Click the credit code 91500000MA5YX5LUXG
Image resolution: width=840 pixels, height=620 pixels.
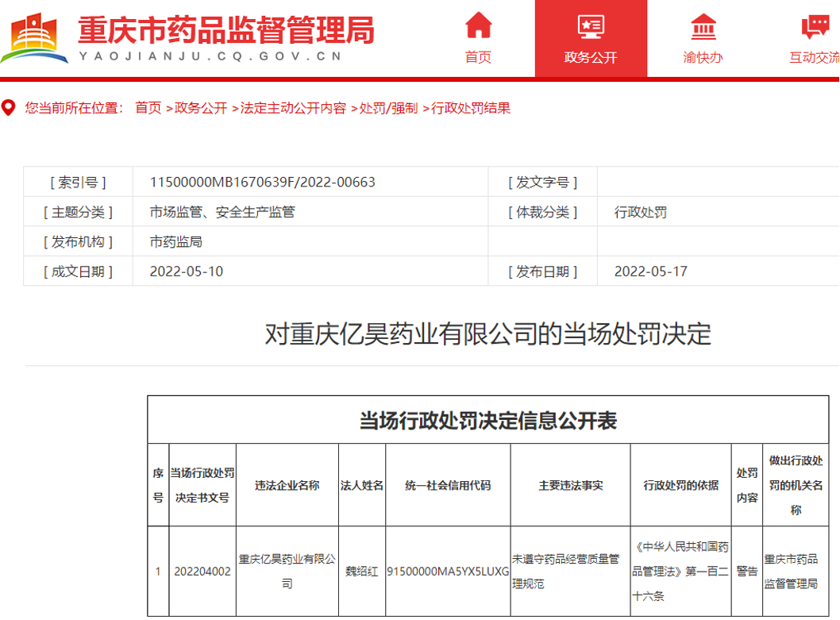pos(448,572)
